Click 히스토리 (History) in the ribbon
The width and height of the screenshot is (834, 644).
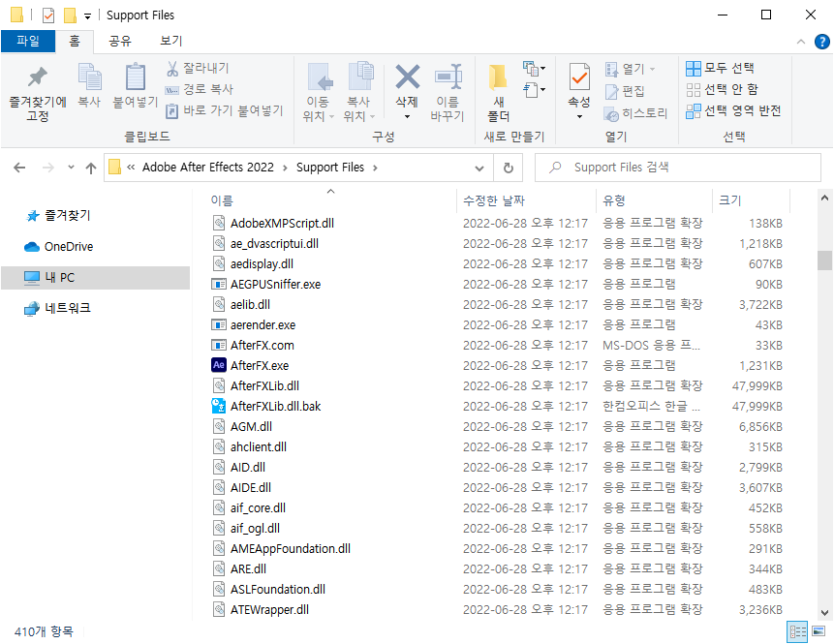[635, 113]
